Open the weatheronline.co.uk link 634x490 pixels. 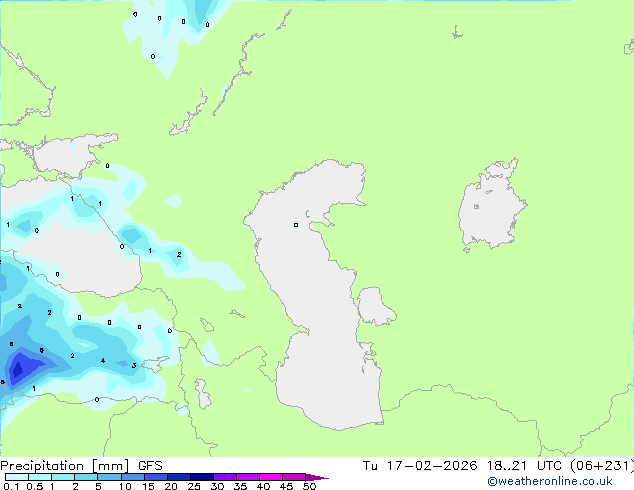point(550,481)
